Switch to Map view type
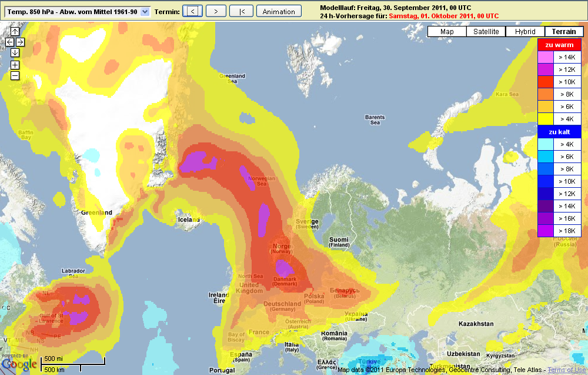The image size is (588, 375). pyautogui.click(x=447, y=32)
